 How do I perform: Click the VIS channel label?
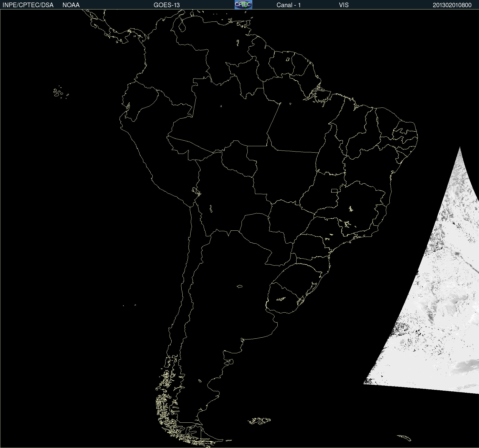344,5
